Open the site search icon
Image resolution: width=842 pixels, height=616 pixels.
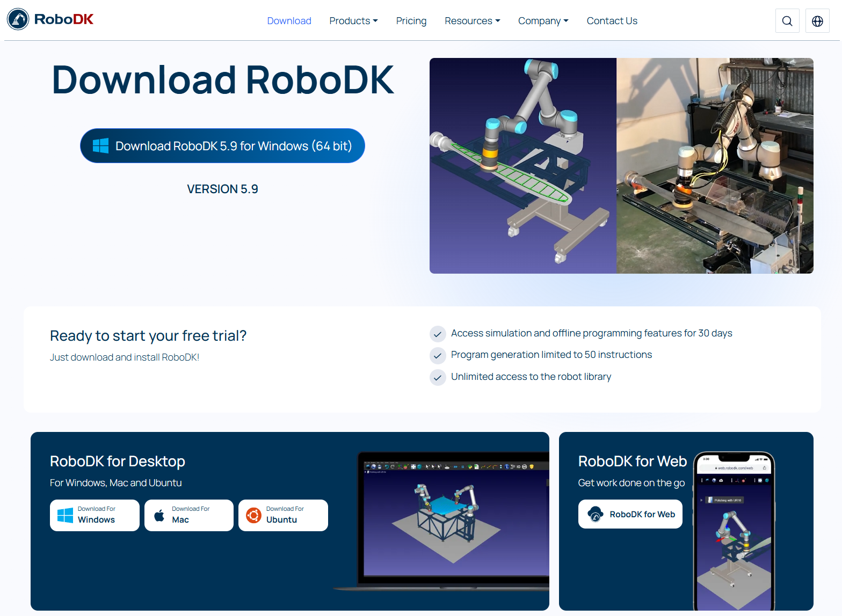point(787,21)
